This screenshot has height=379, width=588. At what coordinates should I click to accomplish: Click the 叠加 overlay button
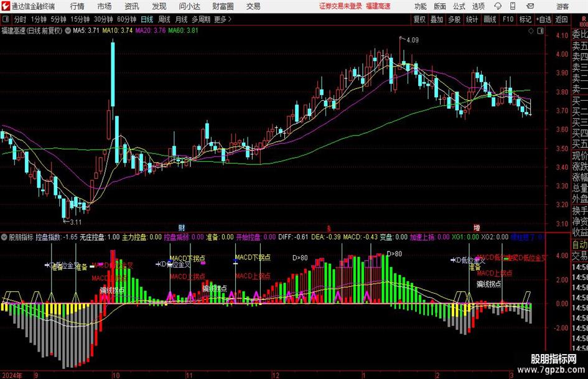pyautogui.click(x=437, y=19)
